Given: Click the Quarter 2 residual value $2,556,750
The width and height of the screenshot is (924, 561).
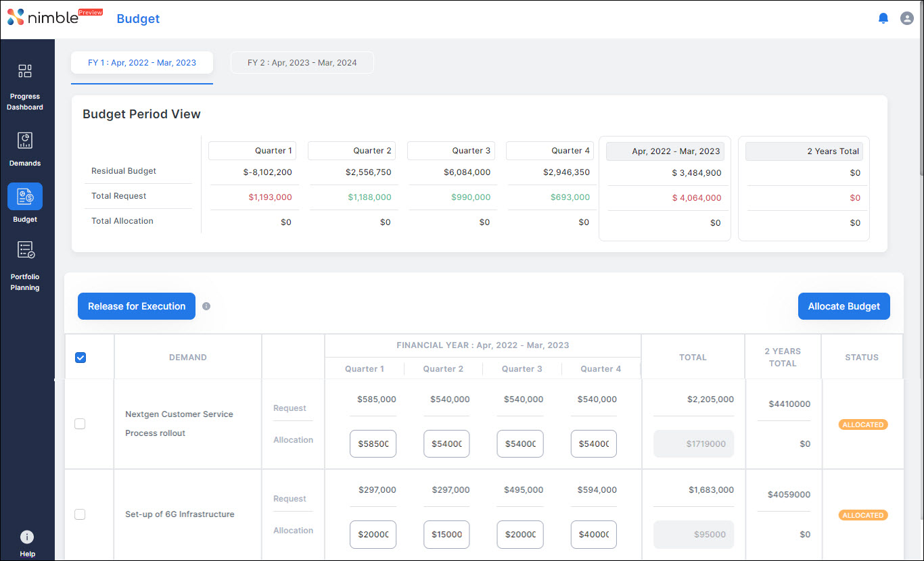Looking at the screenshot, I should point(369,172).
